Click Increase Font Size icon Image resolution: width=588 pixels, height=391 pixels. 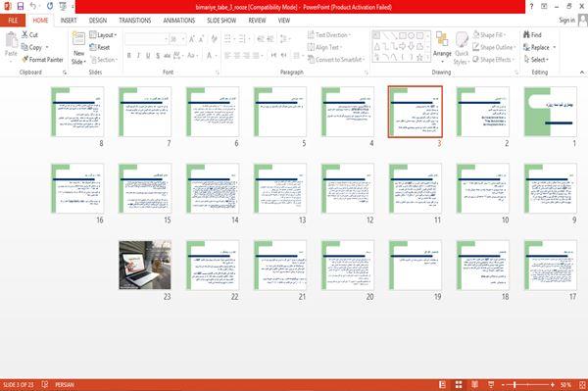[192, 39]
